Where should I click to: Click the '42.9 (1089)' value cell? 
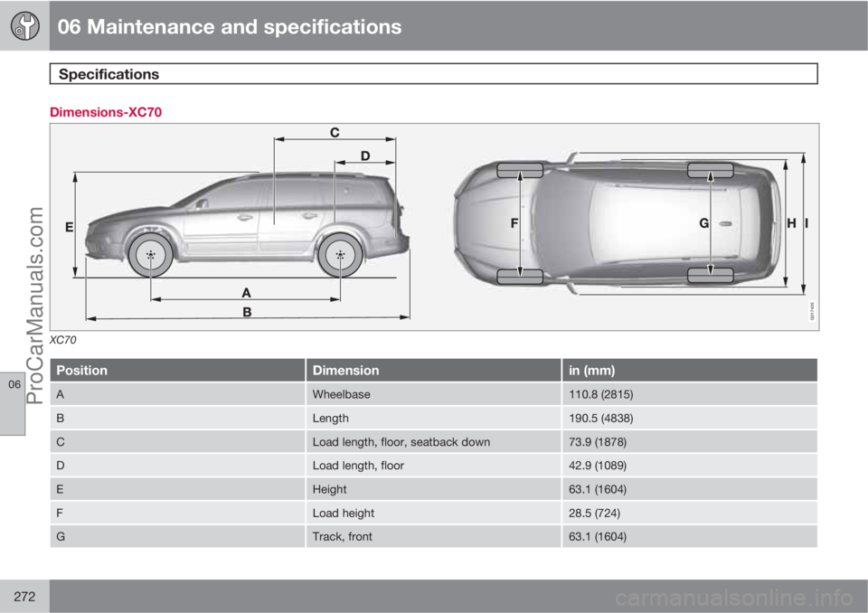(690, 466)
